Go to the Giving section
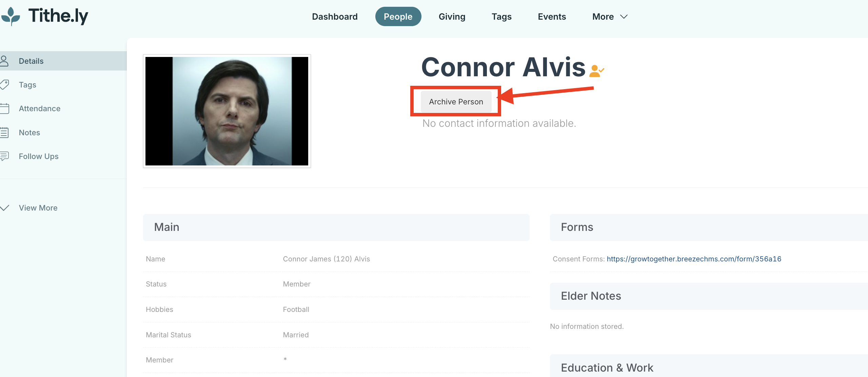Screen dimensions: 868x377 click(452, 17)
